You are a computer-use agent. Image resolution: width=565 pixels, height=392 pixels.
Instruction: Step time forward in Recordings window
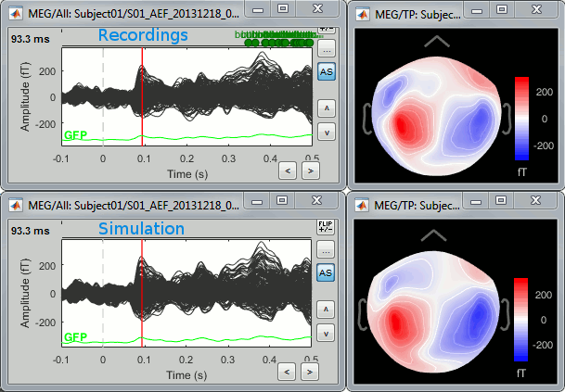click(x=310, y=171)
